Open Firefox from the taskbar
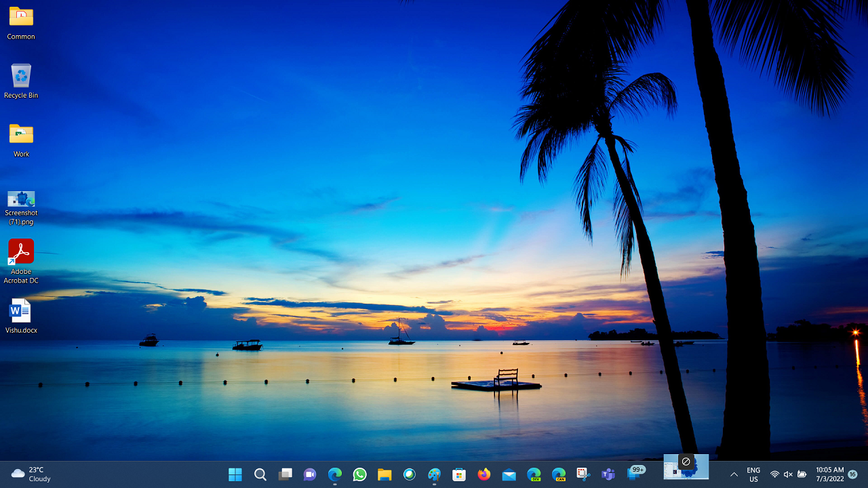The image size is (868, 488). (484, 474)
